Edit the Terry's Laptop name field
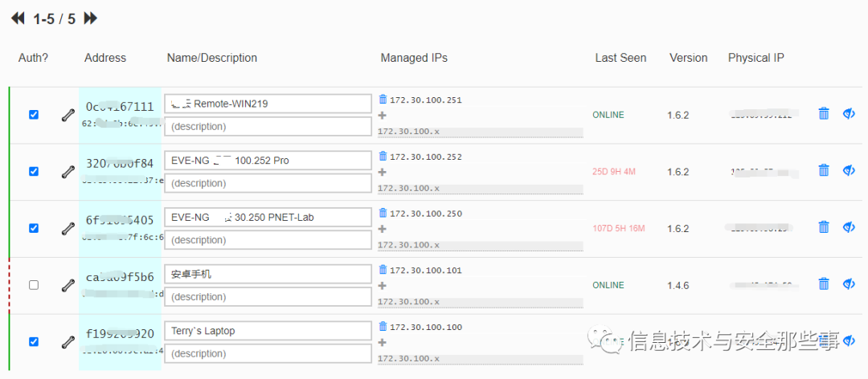The width and height of the screenshot is (868, 379). [x=268, y=331]
